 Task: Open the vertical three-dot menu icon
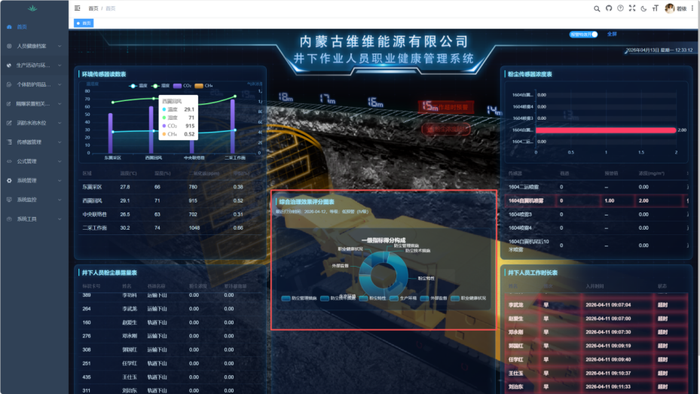[x=692, y=8]
